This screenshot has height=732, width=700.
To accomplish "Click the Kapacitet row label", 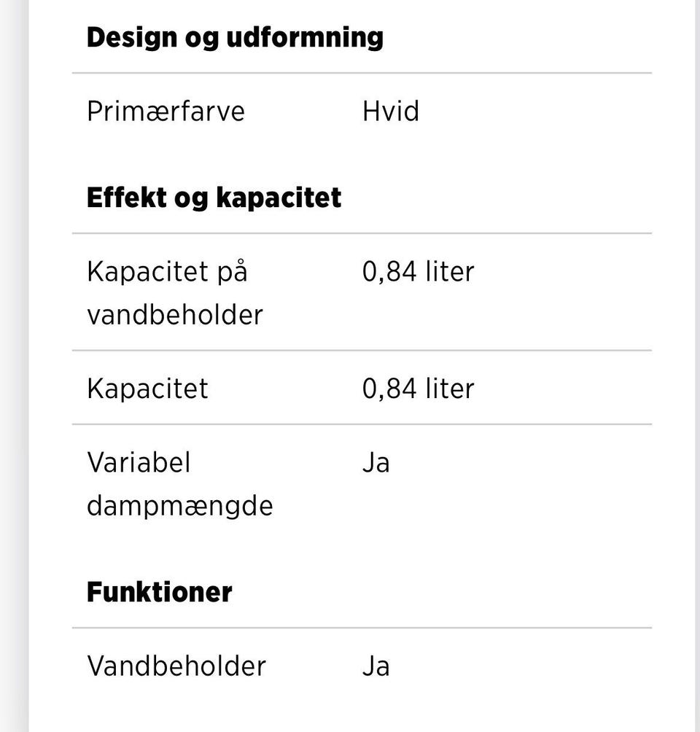I will point(147,389).
